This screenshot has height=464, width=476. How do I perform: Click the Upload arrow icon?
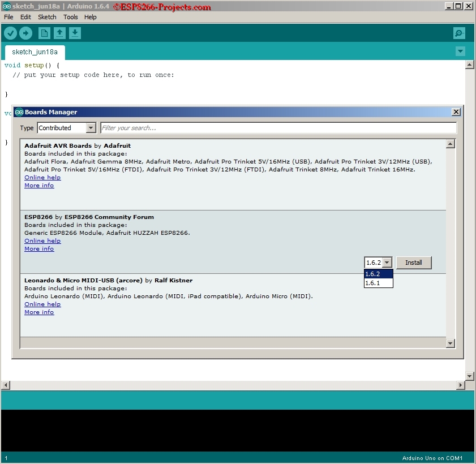click(25, 33)
